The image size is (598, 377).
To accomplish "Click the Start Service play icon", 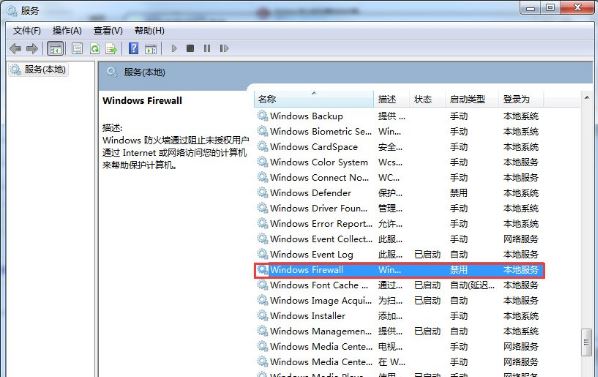I will pyautogui.click(x=174, y=48).
